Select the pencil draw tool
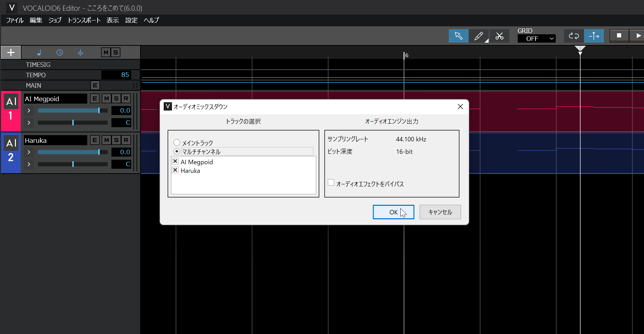Viewport: 644px width, 334px height. (479, 36)
